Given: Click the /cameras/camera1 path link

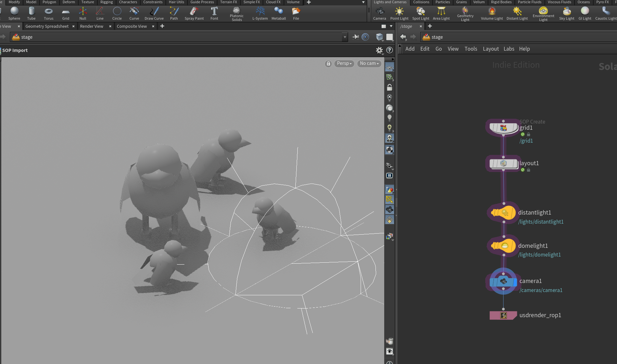Looking at the screenshot, I should [541, 290].
